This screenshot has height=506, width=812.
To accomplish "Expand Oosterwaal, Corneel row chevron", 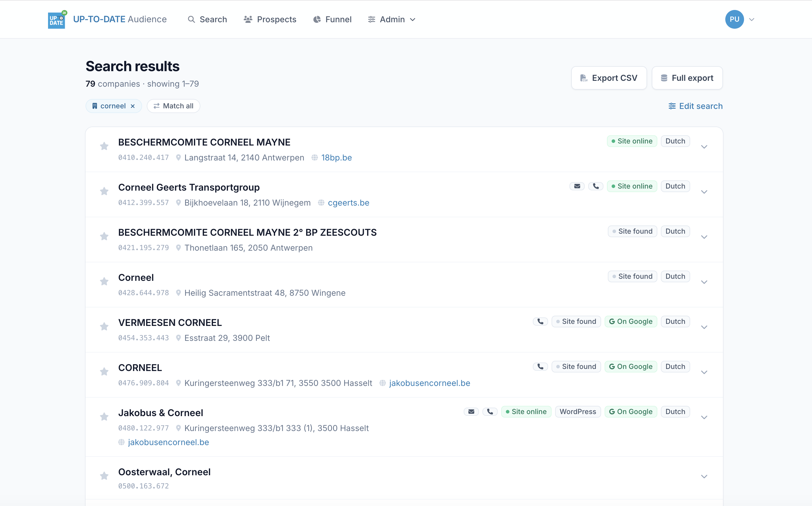I will pyautogui.click(x=704, y=476).
